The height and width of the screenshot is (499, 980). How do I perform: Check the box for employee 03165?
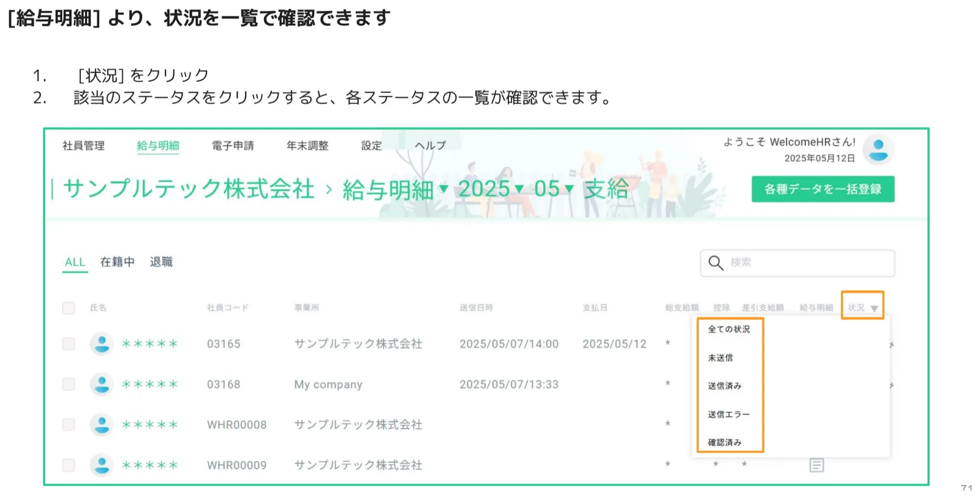(x=69, y=344)
